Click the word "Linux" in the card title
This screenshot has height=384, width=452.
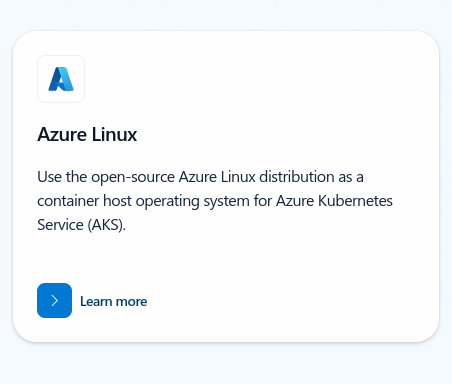pos(114,134)
